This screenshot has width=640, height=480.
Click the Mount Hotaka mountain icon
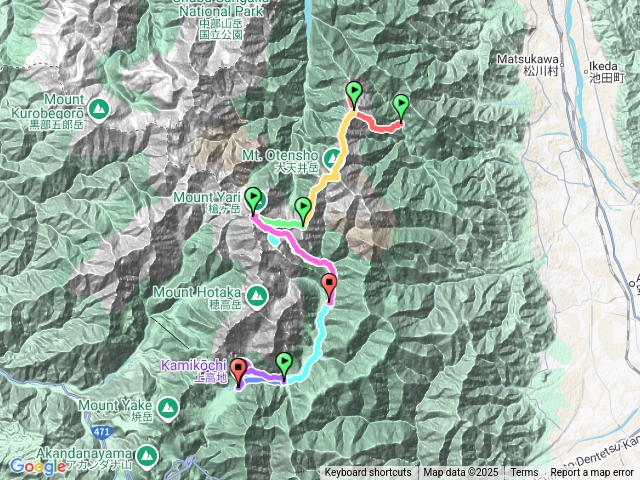tap(256, 296)
